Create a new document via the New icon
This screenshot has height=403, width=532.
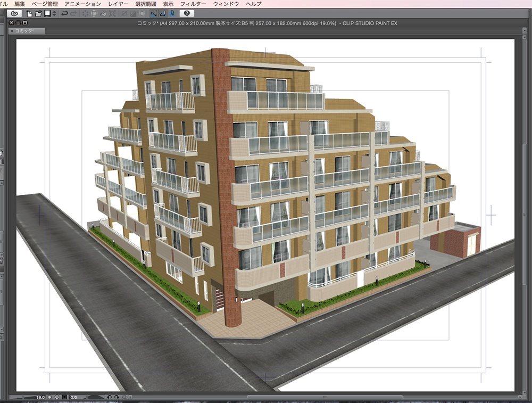[x=29, y=14]
